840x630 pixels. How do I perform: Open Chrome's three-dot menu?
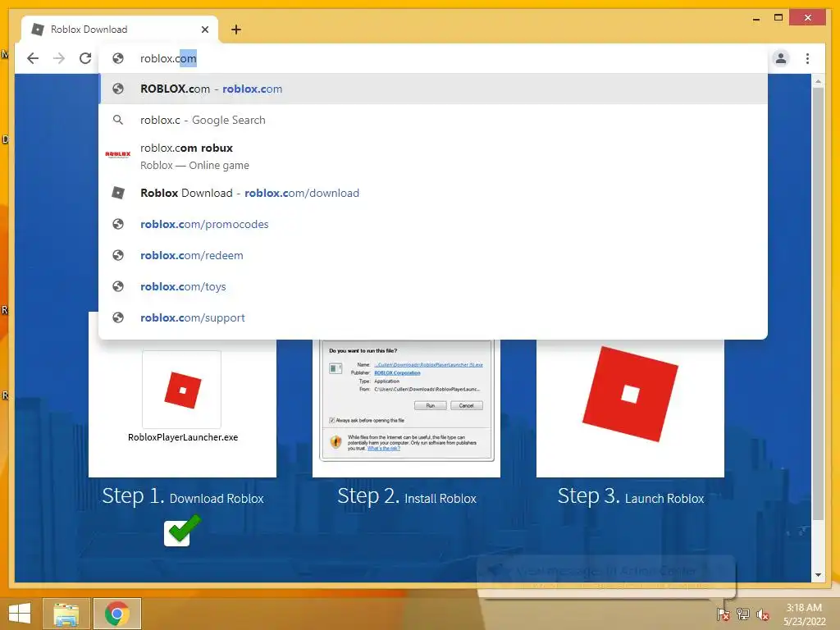point(807,58)
